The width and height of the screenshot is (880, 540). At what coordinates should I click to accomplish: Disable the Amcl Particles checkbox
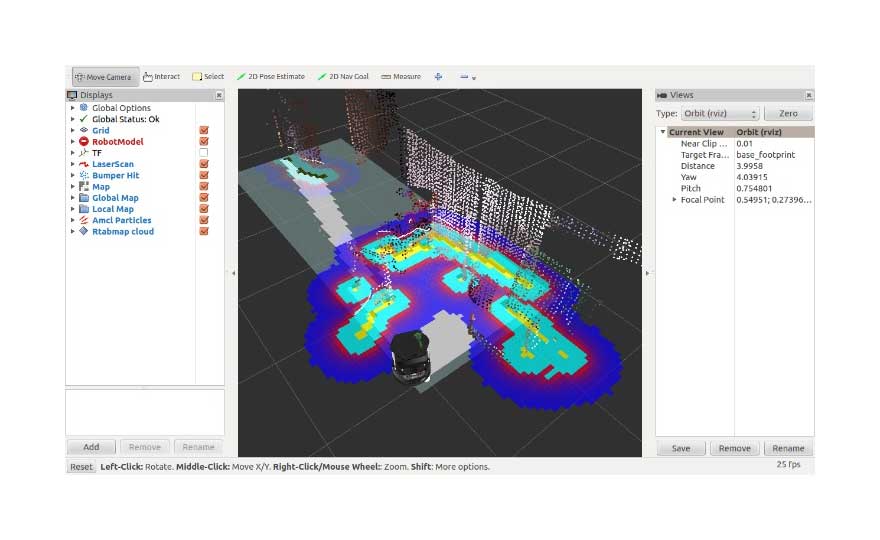204,220
